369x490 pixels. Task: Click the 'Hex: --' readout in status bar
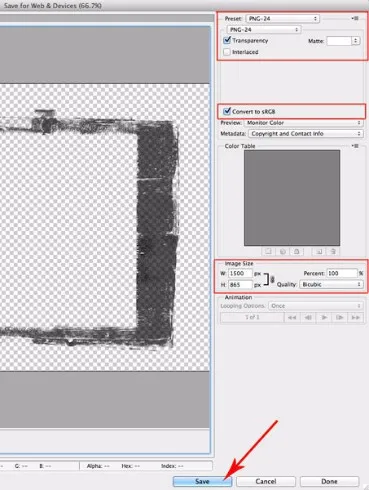(x=131, y=466)
